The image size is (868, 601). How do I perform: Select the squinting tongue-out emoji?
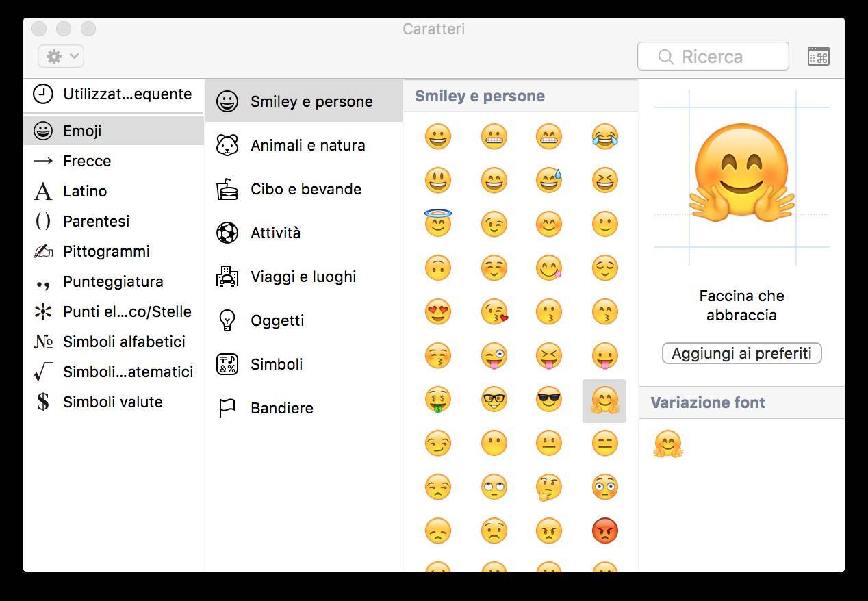(549, 355)
